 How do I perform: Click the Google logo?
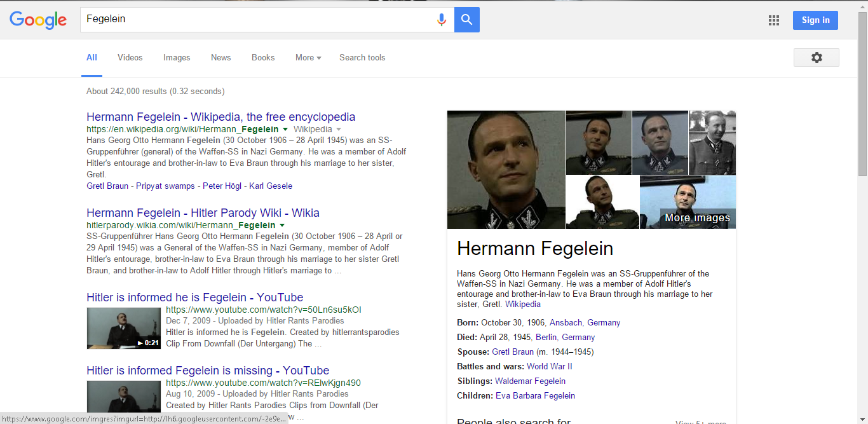tap(38, 20)
